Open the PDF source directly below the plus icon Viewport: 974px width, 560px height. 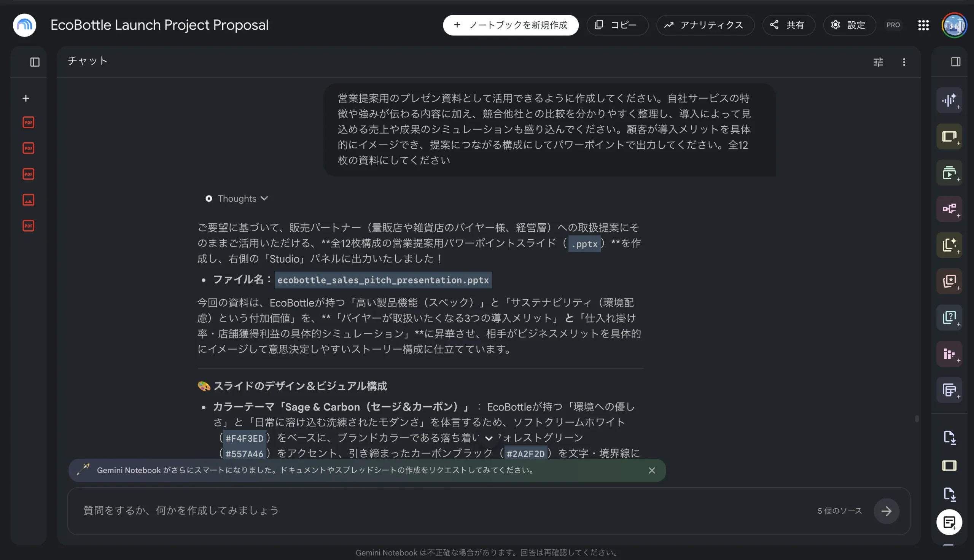point(29,122)
